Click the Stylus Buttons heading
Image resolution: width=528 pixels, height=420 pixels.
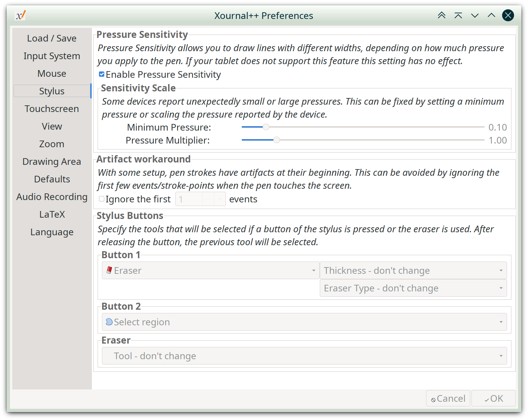(130, 216)
